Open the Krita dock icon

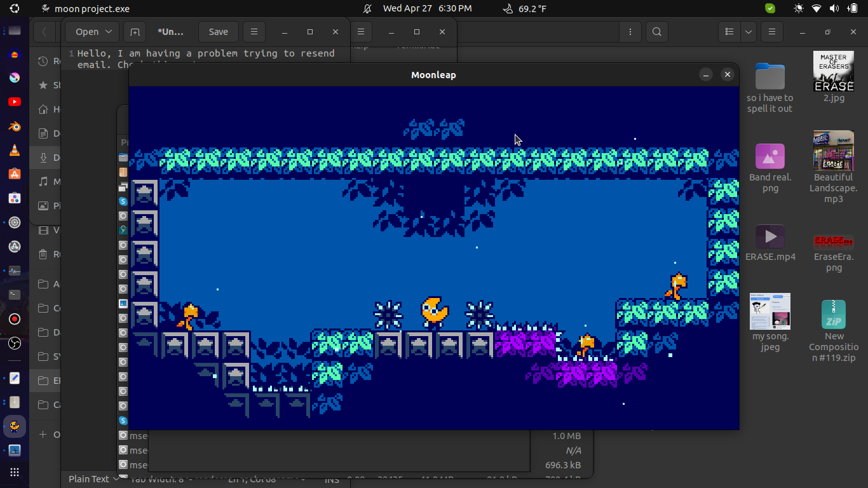[x=15, y=78]
